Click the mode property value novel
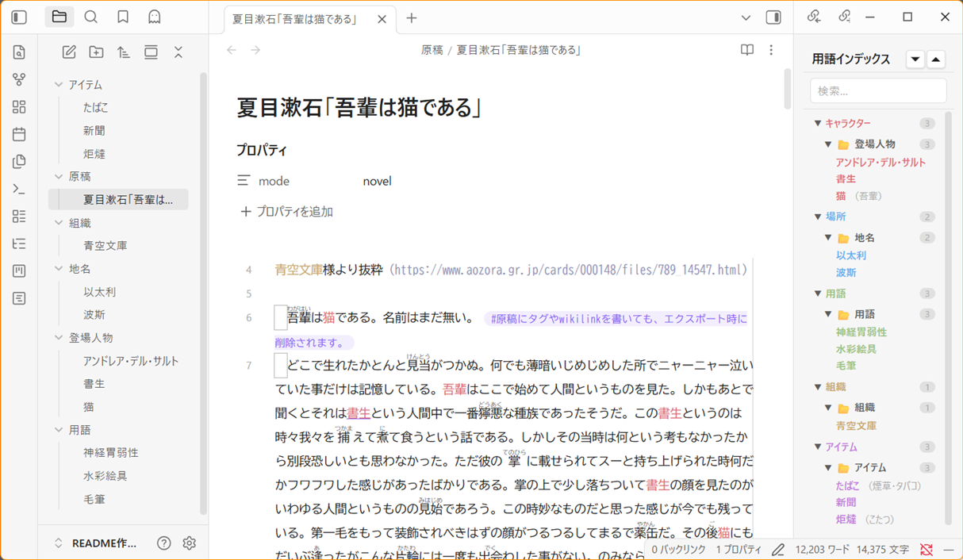This screenshot has width=963, height=560. 378,181
